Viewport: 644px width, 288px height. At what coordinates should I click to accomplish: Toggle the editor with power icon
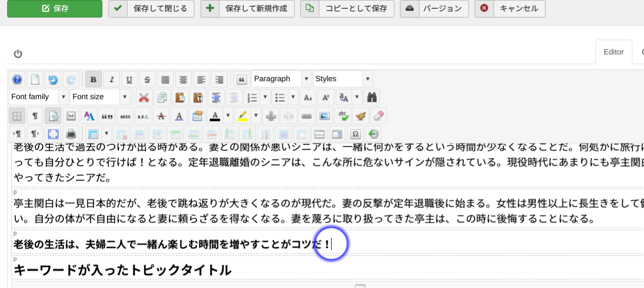point(18,53)
